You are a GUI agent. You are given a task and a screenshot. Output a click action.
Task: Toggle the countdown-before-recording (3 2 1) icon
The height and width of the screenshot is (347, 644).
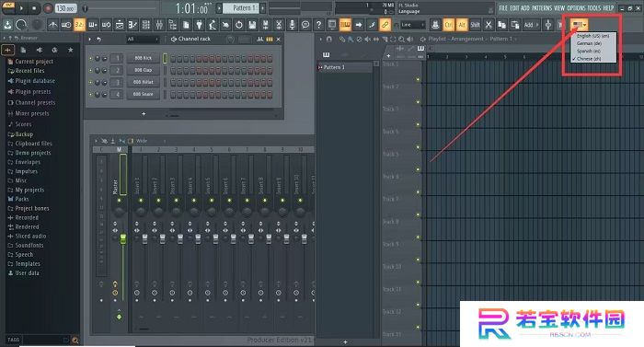[79, 25]
